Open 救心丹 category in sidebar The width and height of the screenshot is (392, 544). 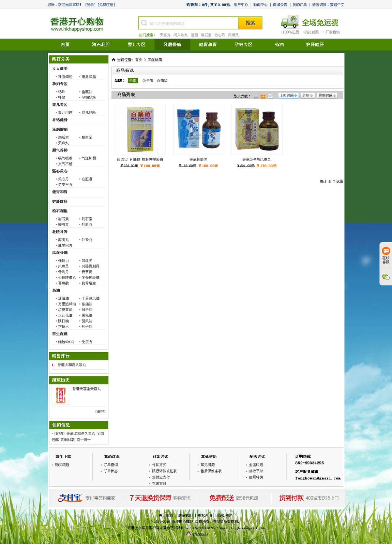click(63, 179)
